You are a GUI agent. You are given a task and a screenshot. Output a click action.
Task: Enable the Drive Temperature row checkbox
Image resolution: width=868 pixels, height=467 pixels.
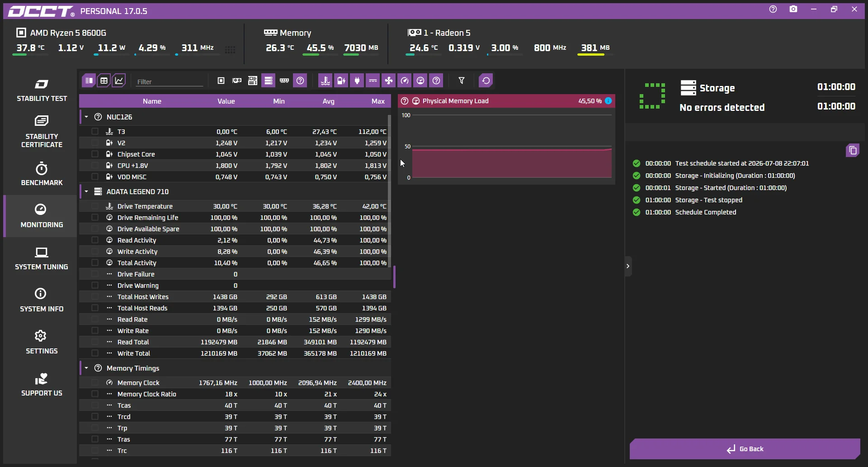(x=95, y=206)
